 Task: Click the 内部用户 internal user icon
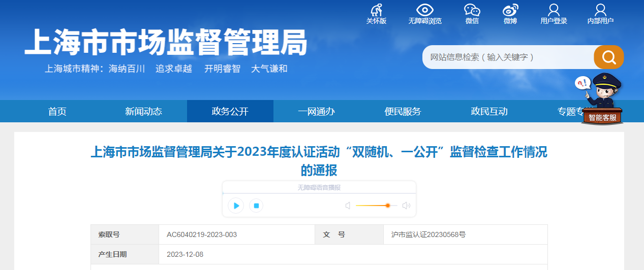[x=600, y=10]
